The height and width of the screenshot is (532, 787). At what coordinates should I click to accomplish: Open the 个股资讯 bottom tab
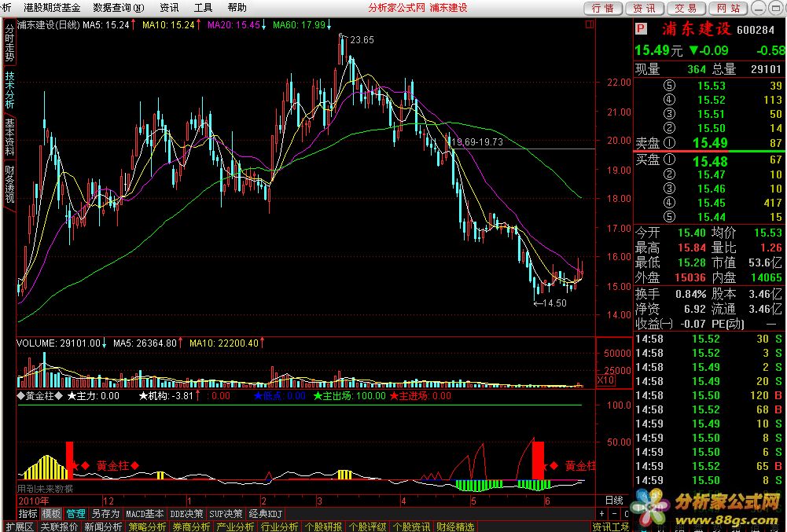point(411,527)
